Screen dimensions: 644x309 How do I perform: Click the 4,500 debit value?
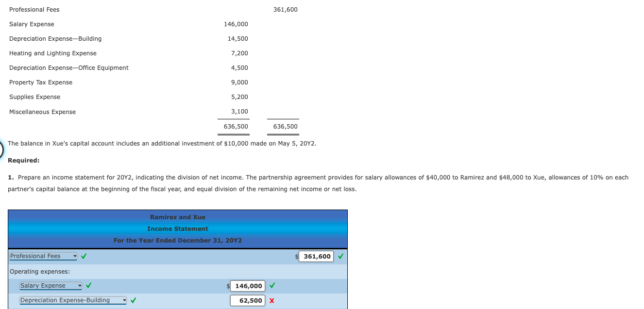[239, 68]
